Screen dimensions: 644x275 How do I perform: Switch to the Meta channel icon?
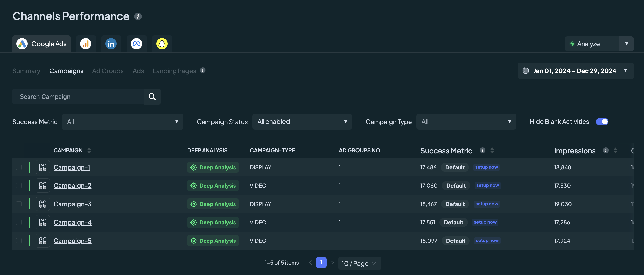(x=137, y=44)
